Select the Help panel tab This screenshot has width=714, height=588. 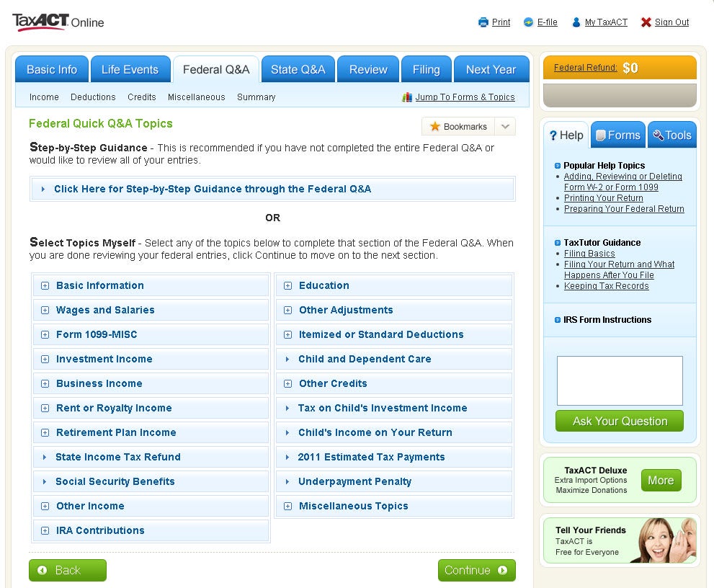tap(566, 135)
